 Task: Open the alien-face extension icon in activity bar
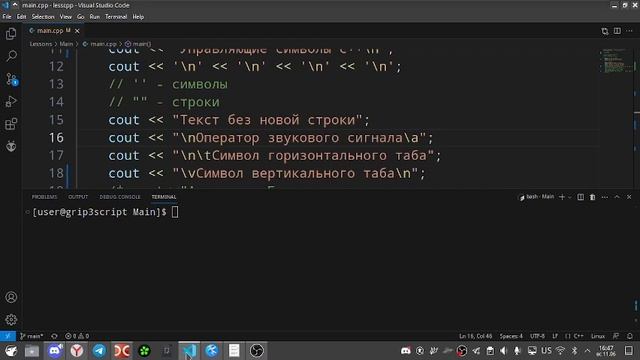pos(11,146)
